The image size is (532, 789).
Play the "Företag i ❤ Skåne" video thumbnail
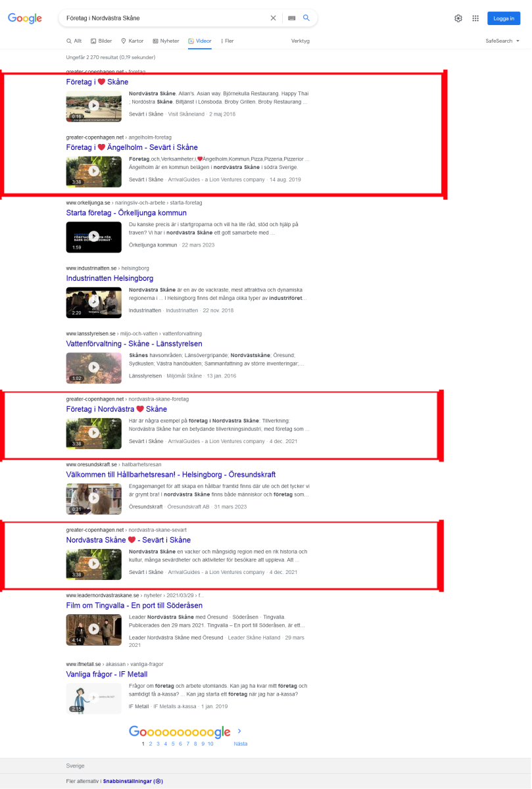[93, 106]
